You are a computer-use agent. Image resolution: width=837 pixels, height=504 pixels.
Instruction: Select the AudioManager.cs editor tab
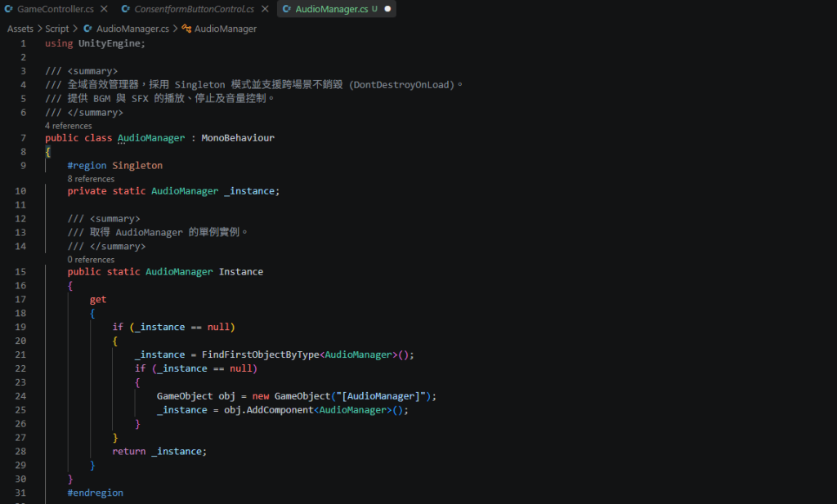pyautogui.click(x=332, y=9)
